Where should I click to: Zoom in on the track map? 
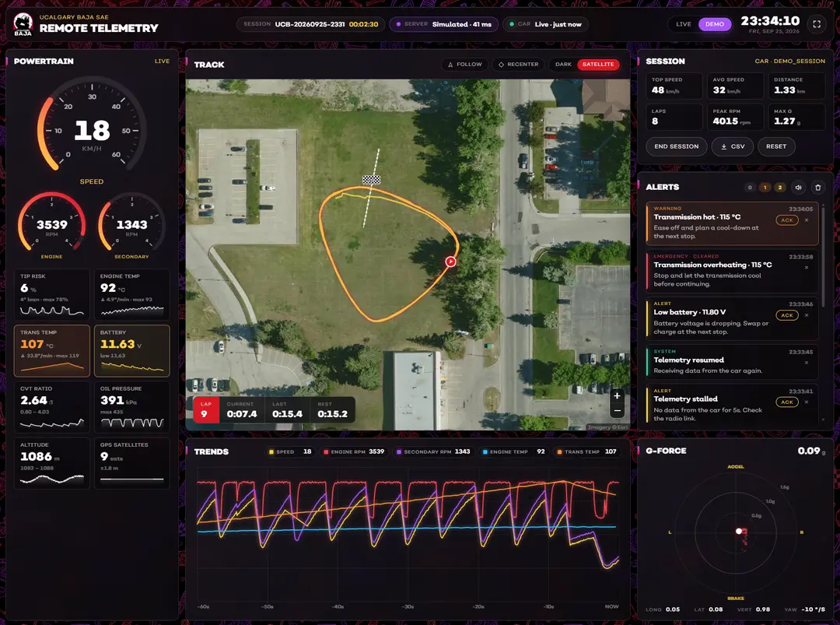(617, 396)
